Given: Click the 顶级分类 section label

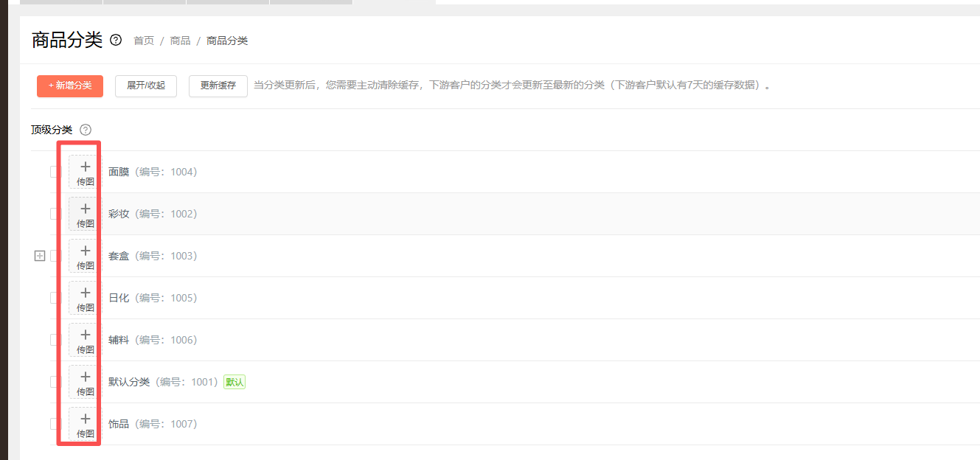Looking at the screenshot, I should coord(52,130).
